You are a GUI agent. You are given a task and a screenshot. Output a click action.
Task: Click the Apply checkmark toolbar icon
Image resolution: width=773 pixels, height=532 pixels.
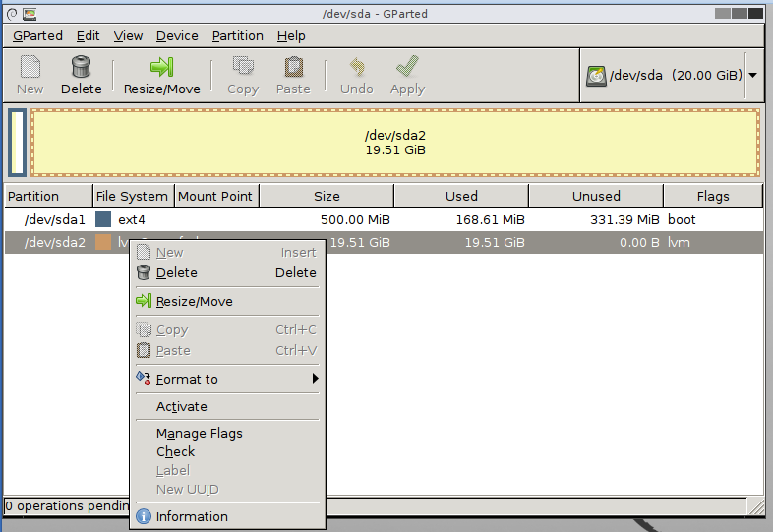click(x=407, y=66)
